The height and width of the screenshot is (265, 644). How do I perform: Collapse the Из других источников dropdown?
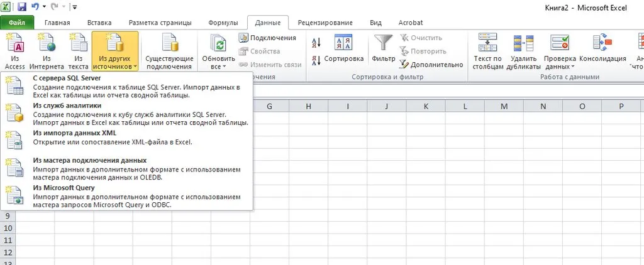[x=114, y=51]
